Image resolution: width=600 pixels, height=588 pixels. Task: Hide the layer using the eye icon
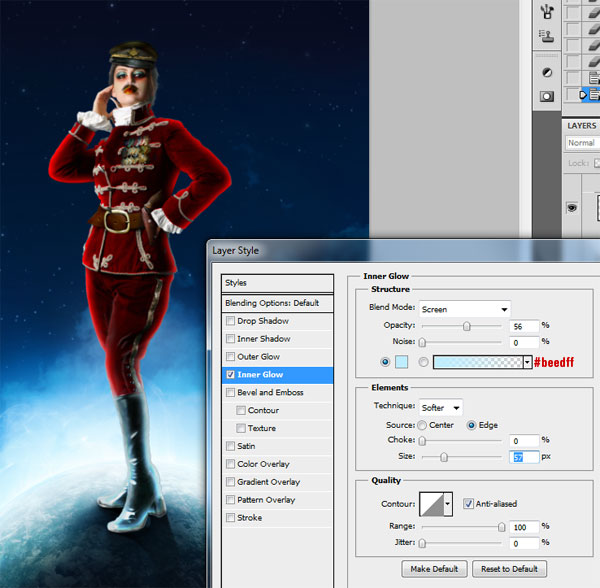coord(572,207)
